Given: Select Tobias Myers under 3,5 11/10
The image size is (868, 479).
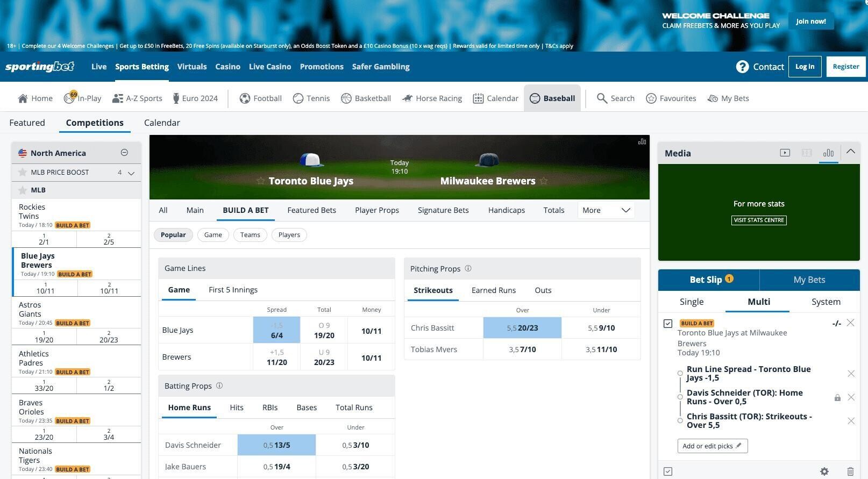Looking at the screenshot, I should point(601,349).
